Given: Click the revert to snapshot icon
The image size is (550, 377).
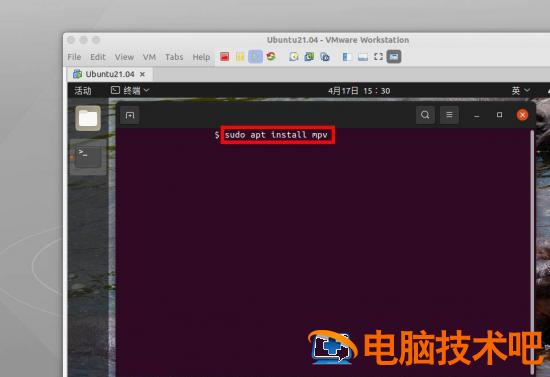Looking at the screenshot, I should pyautogui.click(x=309, y=56).
